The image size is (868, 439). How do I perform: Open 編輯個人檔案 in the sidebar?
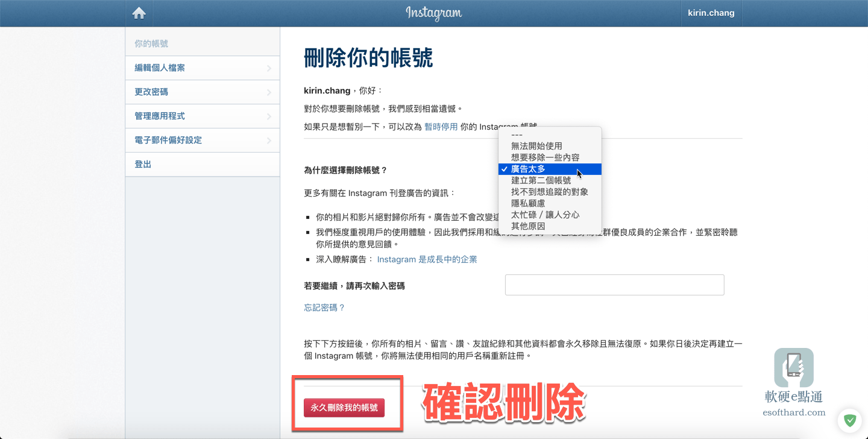(x=203, y=68)
